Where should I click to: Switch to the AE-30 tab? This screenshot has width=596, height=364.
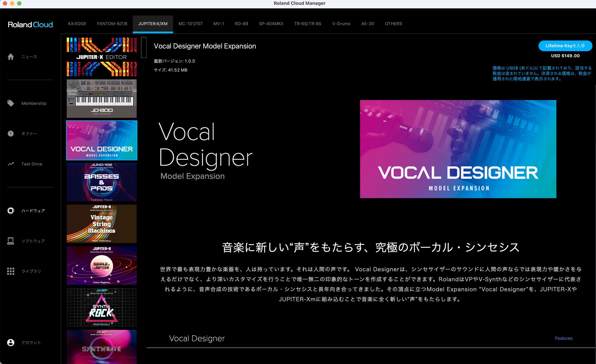[367, 24]
